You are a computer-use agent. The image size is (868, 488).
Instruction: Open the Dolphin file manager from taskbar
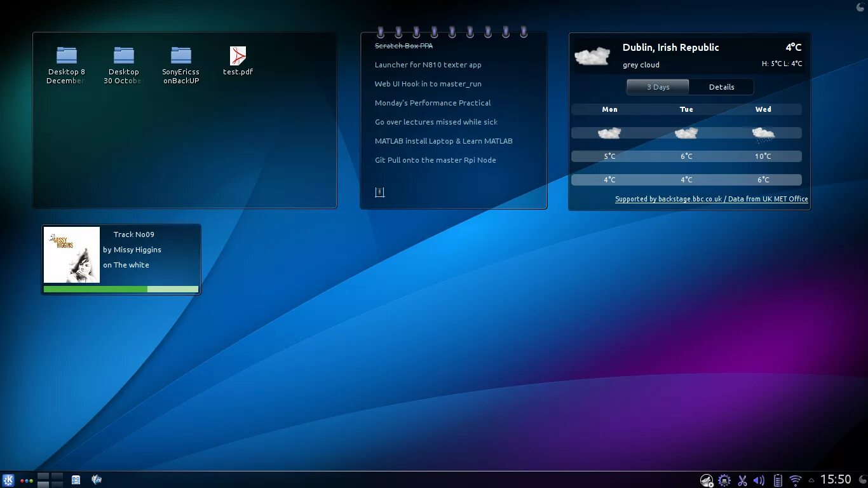tap(76, 479)
